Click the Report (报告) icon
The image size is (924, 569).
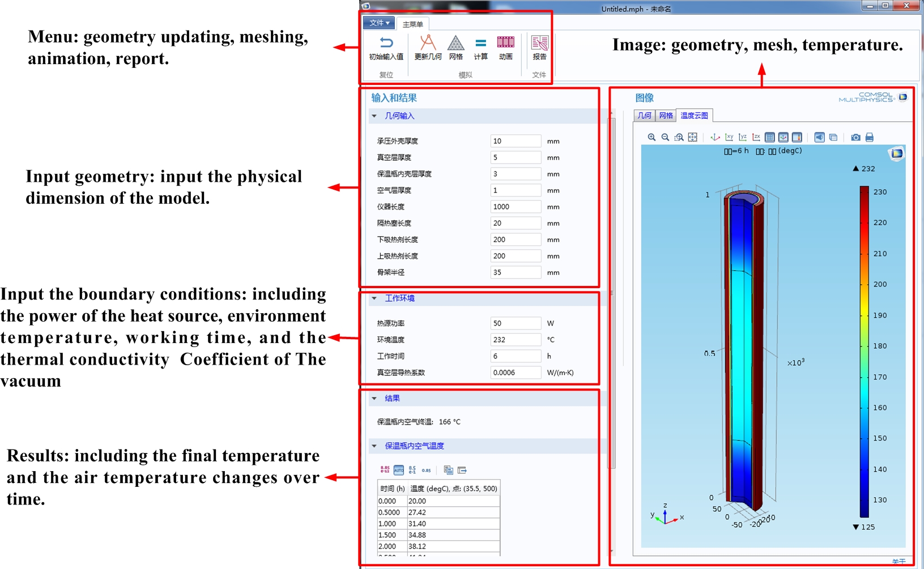pyautogui.click(x=539, y=43)
